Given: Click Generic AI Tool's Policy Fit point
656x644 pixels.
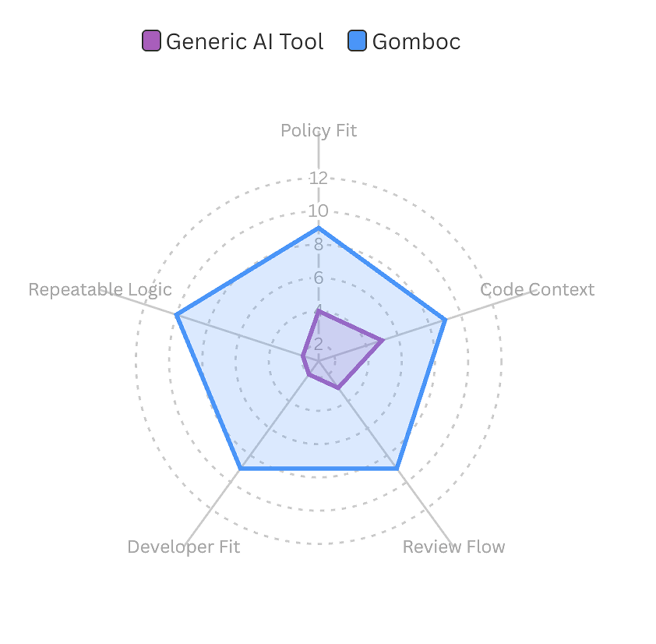Looking at the screenshot, I should tap(319, 311).
